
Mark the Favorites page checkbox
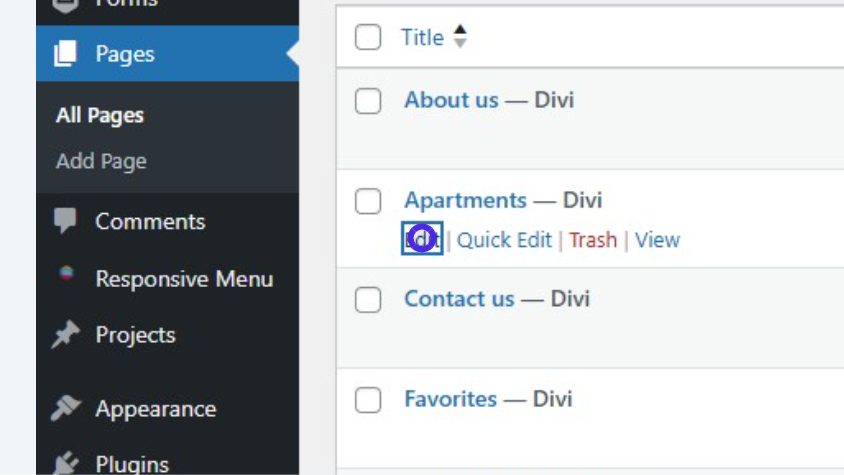click(368, 400)
